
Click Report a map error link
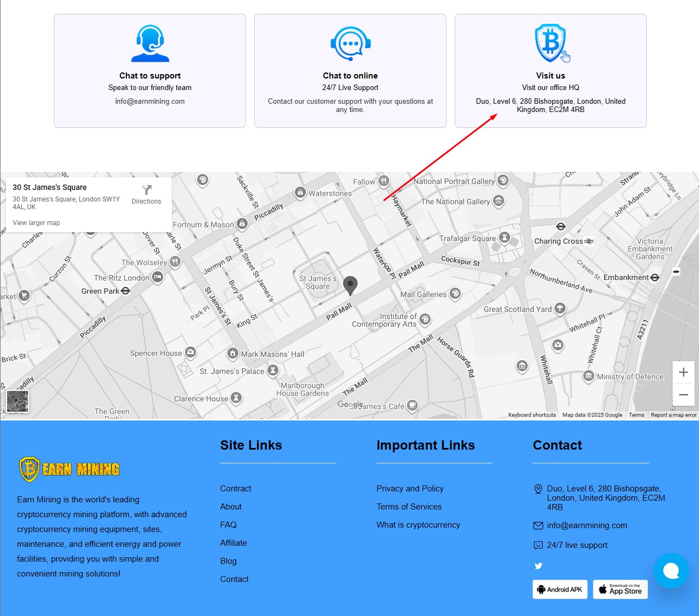(x=673, y=415)
